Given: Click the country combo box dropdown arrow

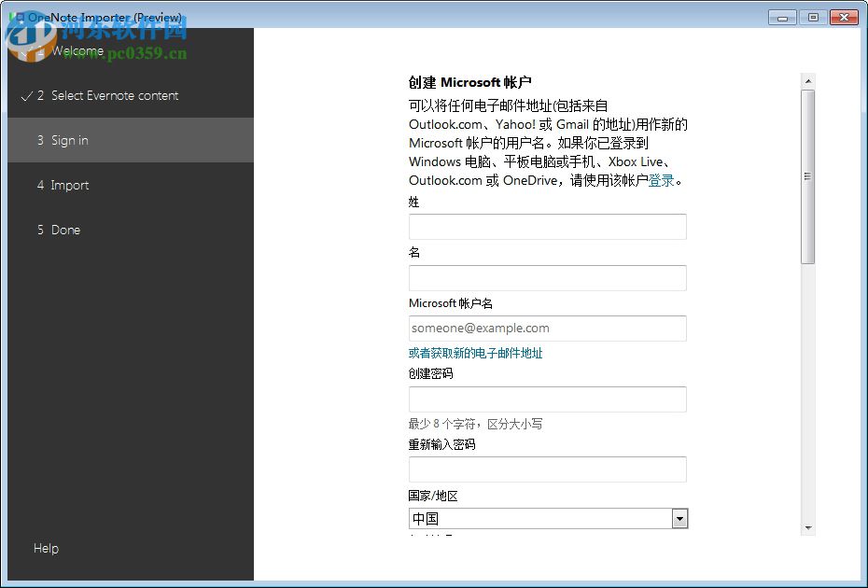Looking at the screenshot, I should coord(679,518).
